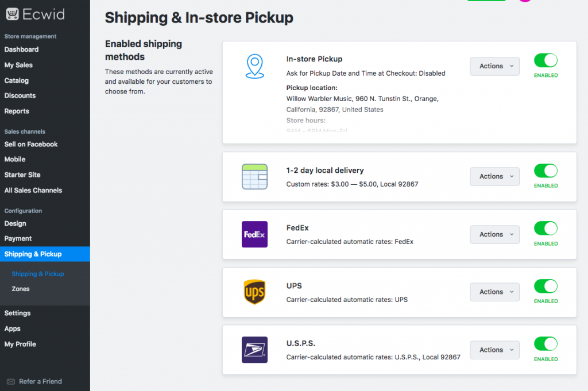The height and width of the screenshot is (391, 588).
Task: Open Actions dropdown for In-store Pickup
Action: [x=494, y=66]
